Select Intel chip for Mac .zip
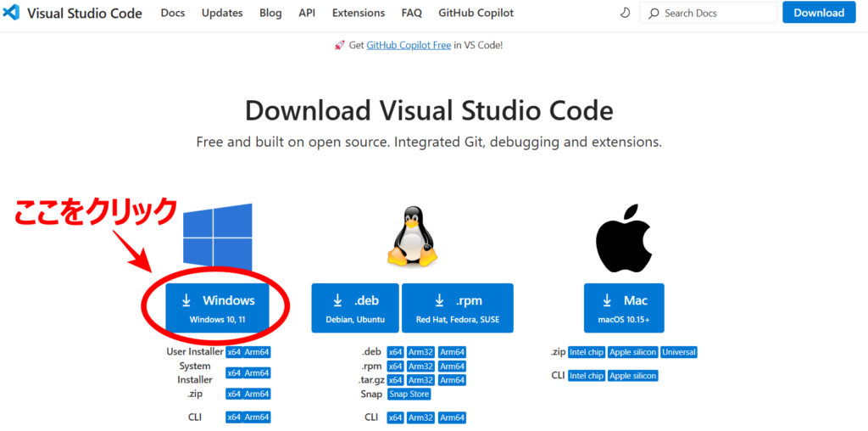868x431 pixels. pos(587,352)
